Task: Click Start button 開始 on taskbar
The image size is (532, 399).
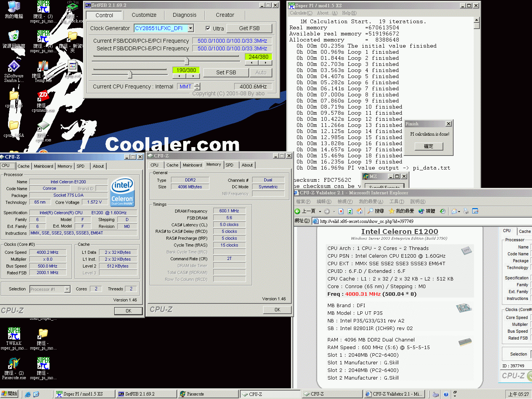Action: tap(10, 394)
